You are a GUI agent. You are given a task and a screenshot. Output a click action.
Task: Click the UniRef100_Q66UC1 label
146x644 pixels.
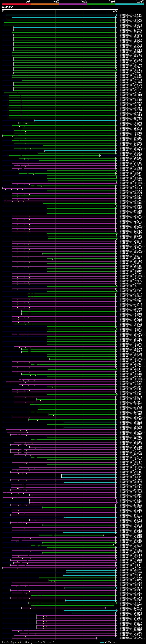point(131,635)
